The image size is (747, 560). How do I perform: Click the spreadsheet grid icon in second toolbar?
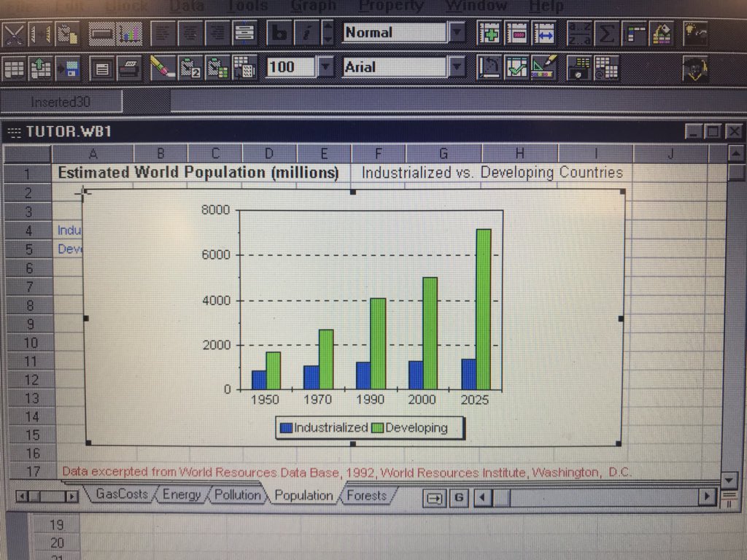(14, 69)
